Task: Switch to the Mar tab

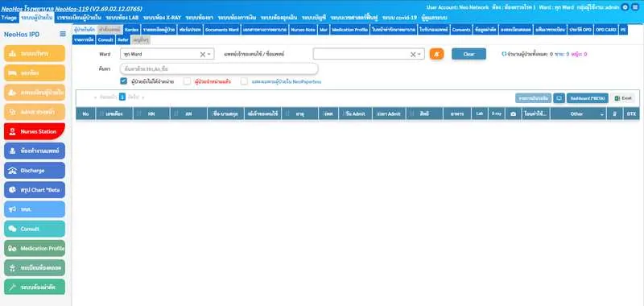Action: 324,30
